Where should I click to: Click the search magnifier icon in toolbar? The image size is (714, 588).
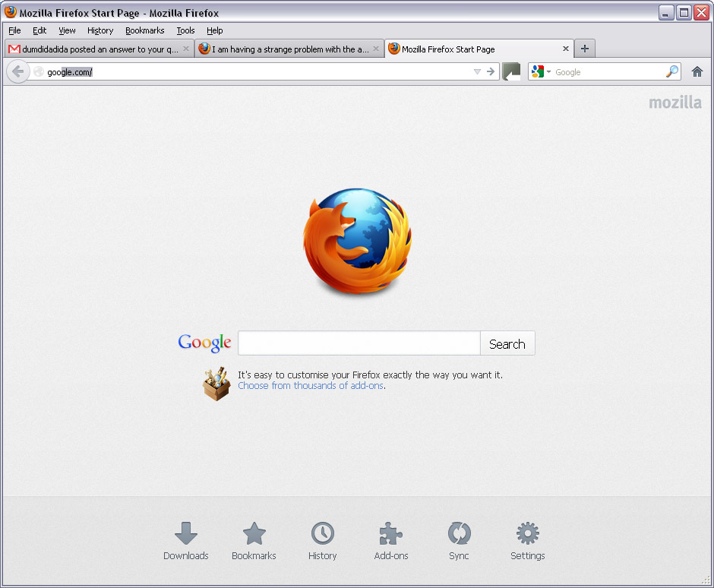point(672,71)
